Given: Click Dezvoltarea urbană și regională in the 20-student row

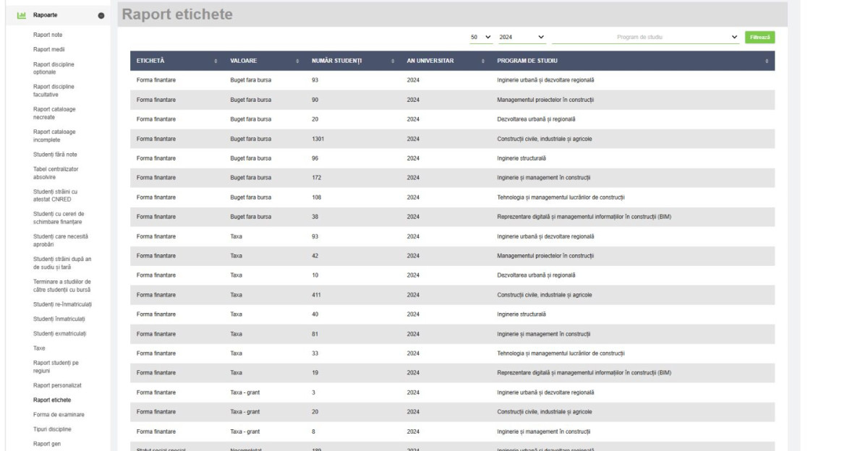Looking at the screenshot, I should pos(536,119).
